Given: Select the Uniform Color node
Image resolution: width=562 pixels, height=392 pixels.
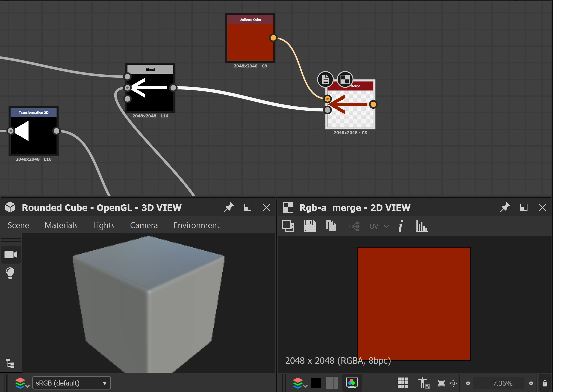Looking at the screenshot, I should (250, 41).
